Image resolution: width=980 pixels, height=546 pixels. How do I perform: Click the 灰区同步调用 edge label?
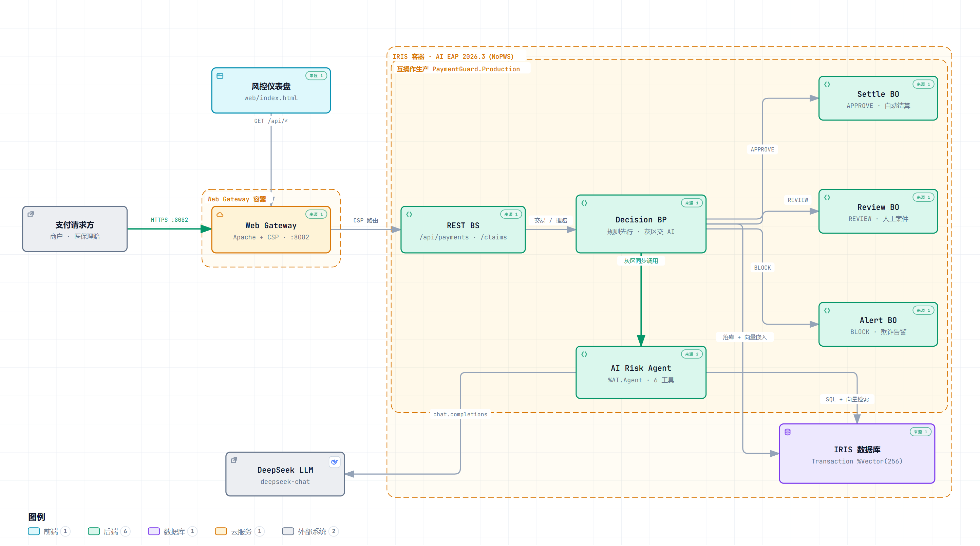[641, 261]
